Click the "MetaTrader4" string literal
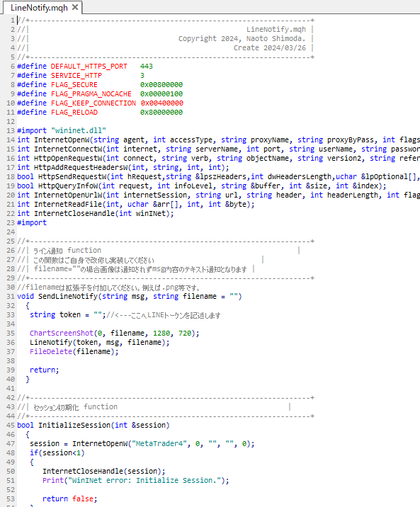420x507 pixels. (159, 443)
